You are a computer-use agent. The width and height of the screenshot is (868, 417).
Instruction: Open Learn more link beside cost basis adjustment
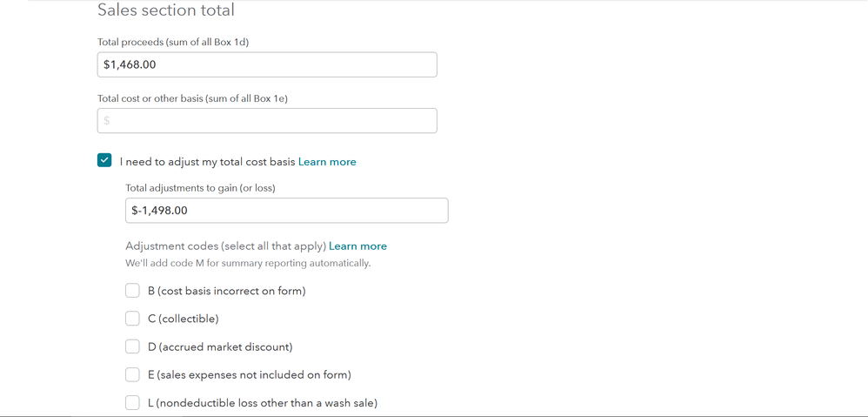click(327, 162)
